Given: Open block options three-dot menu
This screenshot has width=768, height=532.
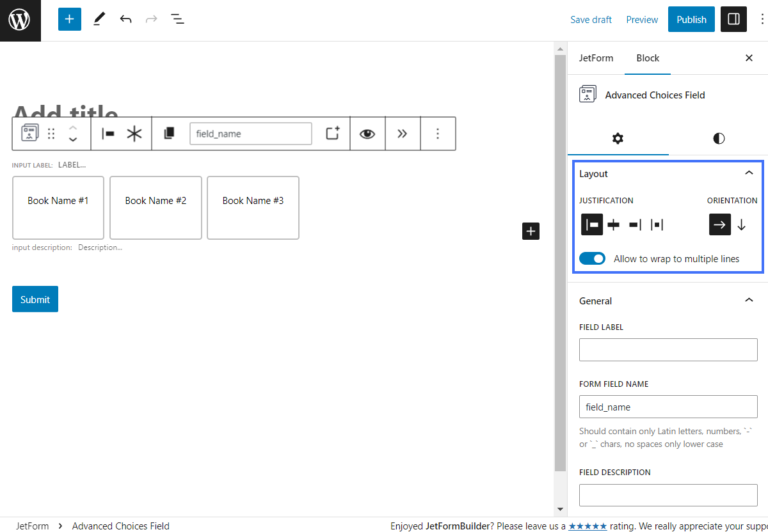Looking at the screenshot, I should [x=438, y=134].
